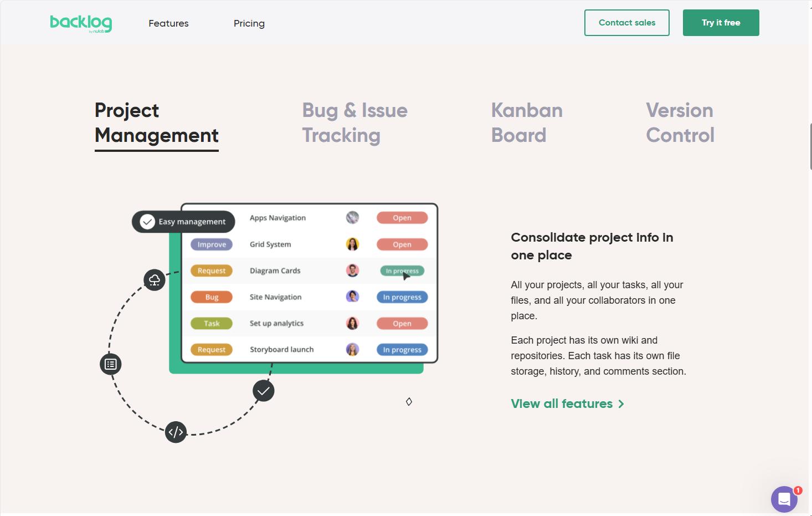
Task: Click the Request tag on Diagram Cards
Action: click(212, 270)
